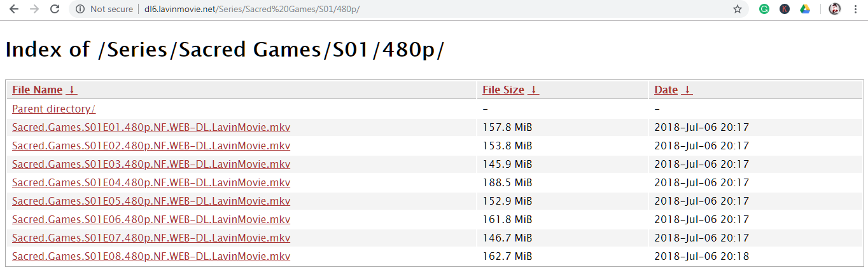Click the Not secure site info icon
The image size is (868, 272).
(80, 9)
